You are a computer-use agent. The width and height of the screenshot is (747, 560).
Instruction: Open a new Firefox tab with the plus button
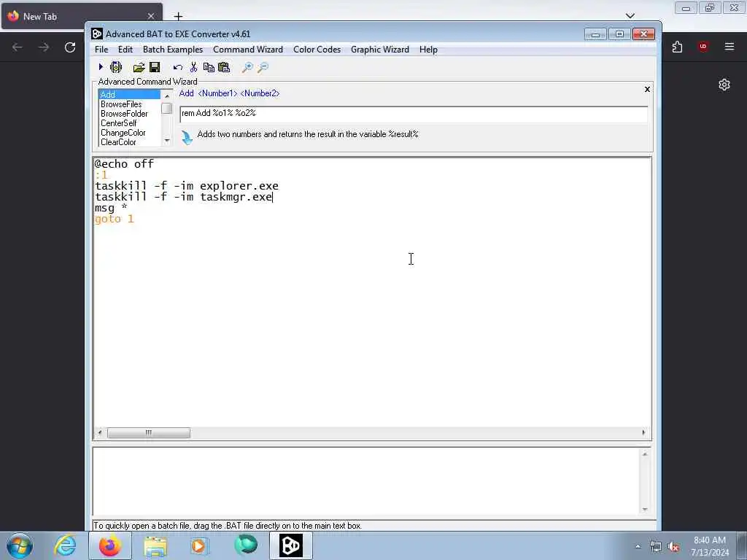pyautogui.click(x=178, y=17)
